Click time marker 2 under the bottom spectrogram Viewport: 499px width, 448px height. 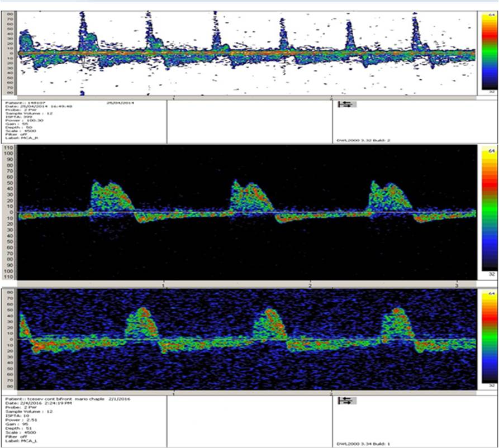click(x=332, y=393)
